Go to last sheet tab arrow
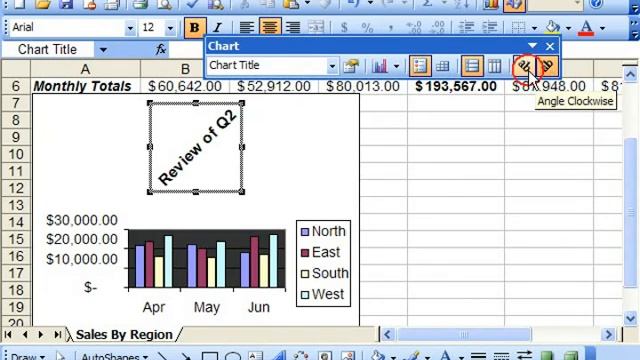The height and width of the screenshot is (360, 640). click(58, 335)
